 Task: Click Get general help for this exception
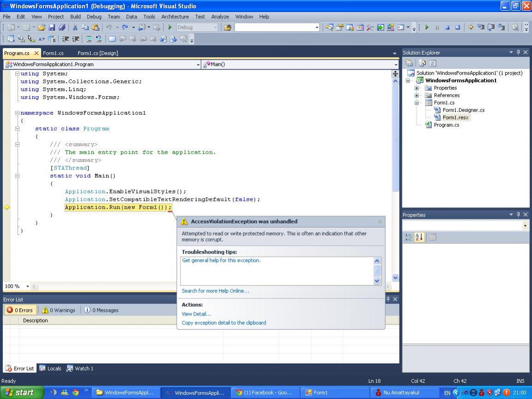[x=221, y=260]
